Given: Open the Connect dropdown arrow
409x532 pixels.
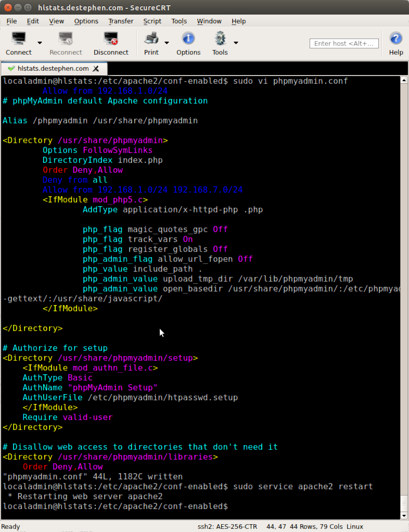Looking at the screenshot, I should coord(40,43).
